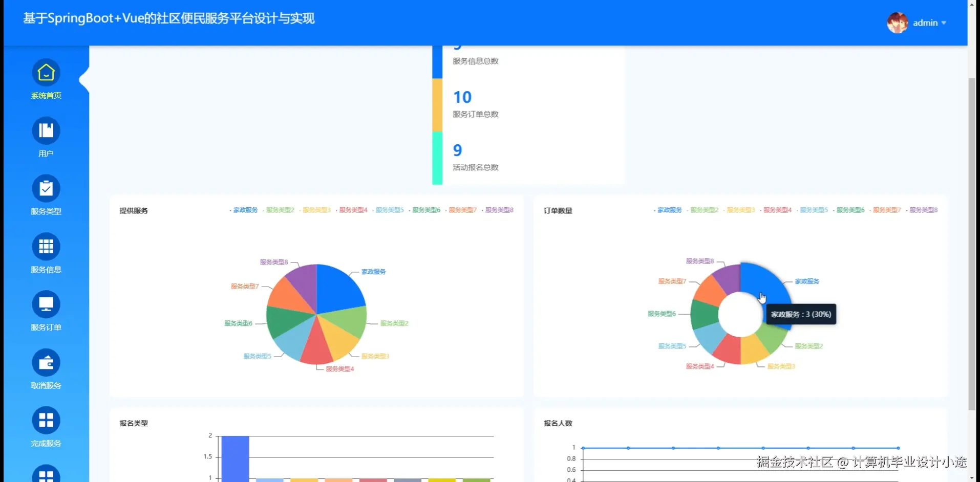Screen dimensions: 980x482
Task: Select the 服务信息 grid icon
Action: (46, 247)
